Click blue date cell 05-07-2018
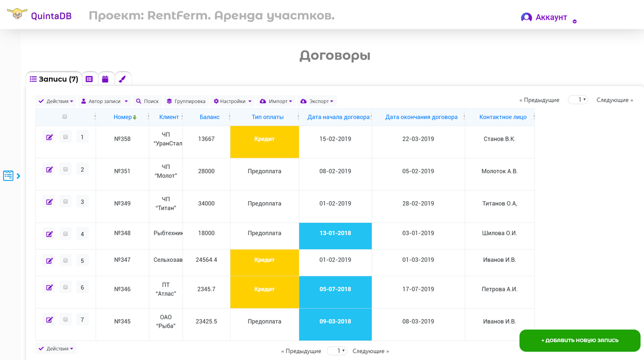The width and height of the screenshot is (644, 360). (x=335, y=292)
